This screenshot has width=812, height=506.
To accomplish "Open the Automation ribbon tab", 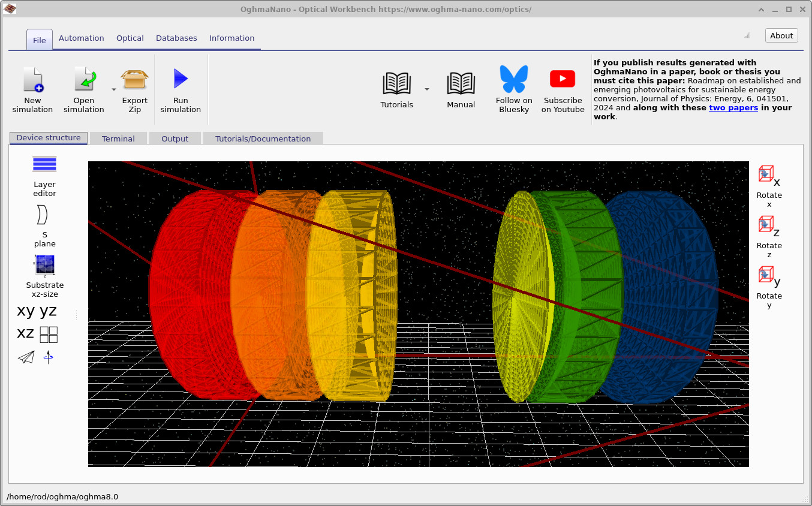I will [82, 38].
